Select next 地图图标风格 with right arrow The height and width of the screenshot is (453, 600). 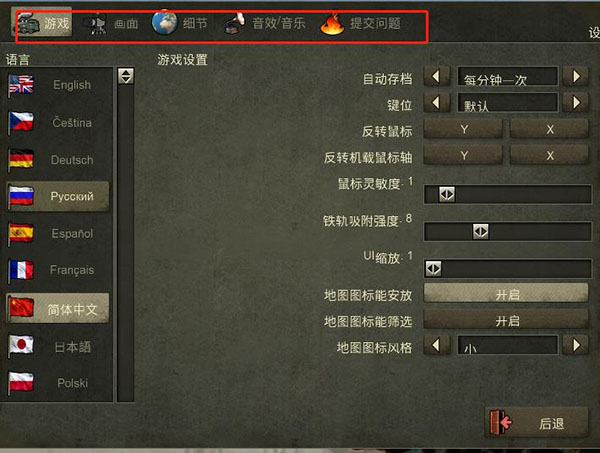[576, 345]
